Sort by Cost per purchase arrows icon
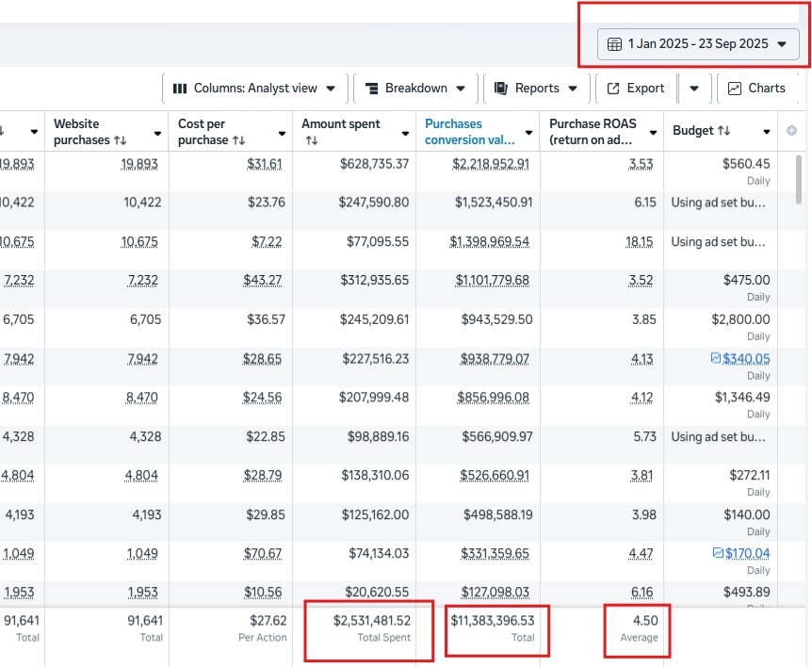Viewport: 812px width, 667px height. (238, 140)
